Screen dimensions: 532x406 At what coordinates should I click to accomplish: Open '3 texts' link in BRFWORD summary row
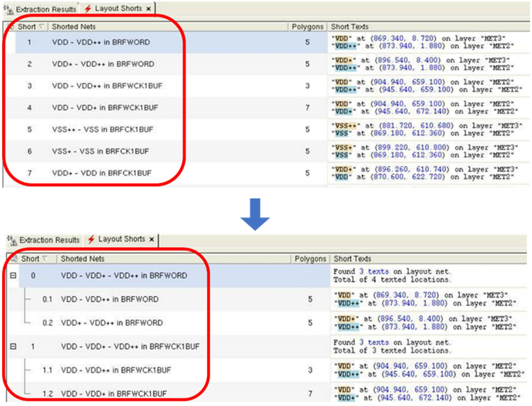tap(374, 271)
